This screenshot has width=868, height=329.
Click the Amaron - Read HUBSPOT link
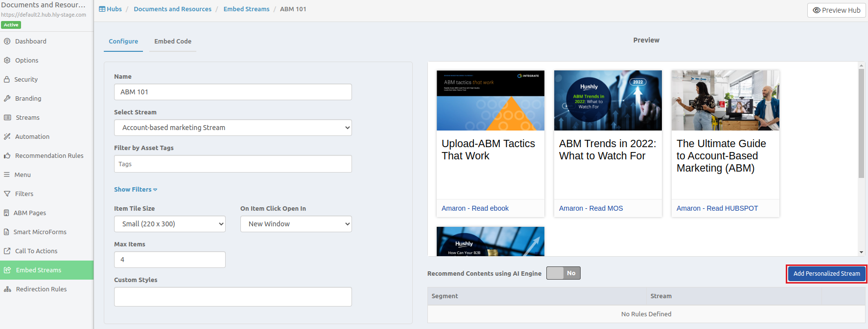coord(717,208)
